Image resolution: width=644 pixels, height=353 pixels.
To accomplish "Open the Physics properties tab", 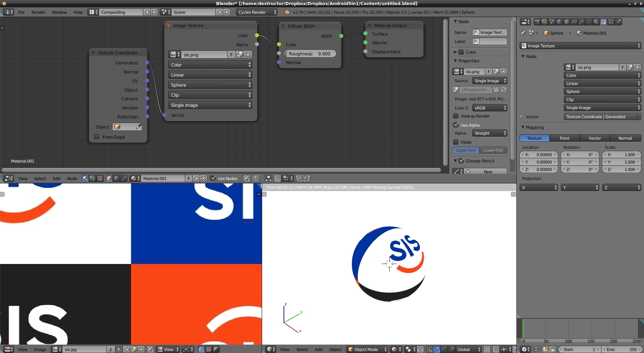I will 618,22.
